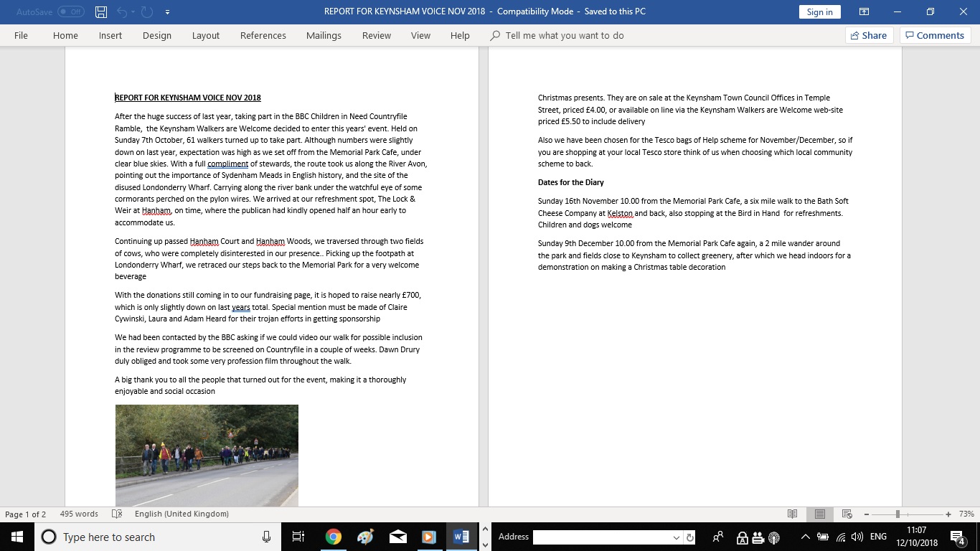Image resolution: width=980 pixels, height=551 pixels.
Task: Open the proofing errors icon in status bar
Action: 117,514
